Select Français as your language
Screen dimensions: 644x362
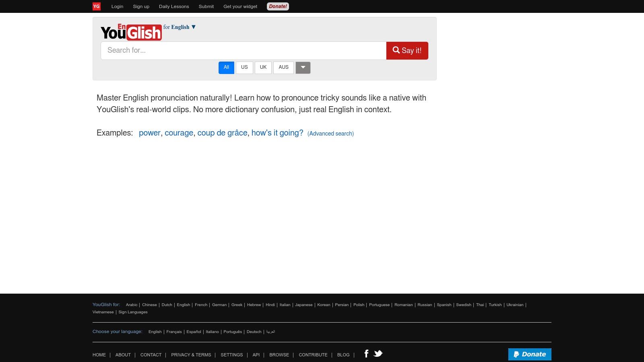(x=174, y=331)
